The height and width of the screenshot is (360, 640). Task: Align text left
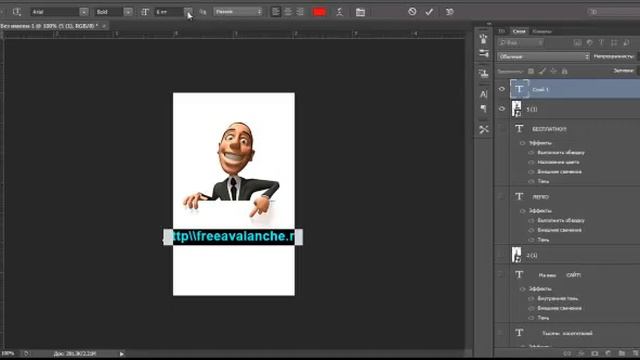(x=276, y=12)
